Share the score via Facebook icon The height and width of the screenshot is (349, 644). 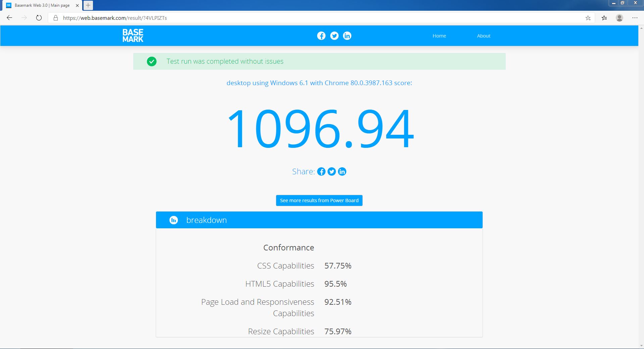click(321, 172)
